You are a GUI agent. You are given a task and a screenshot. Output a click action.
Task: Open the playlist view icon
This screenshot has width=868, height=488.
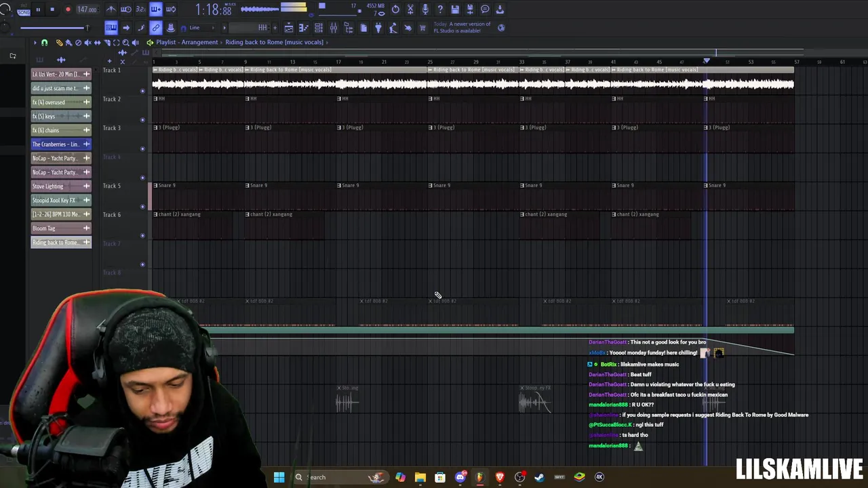coord(289,28)
